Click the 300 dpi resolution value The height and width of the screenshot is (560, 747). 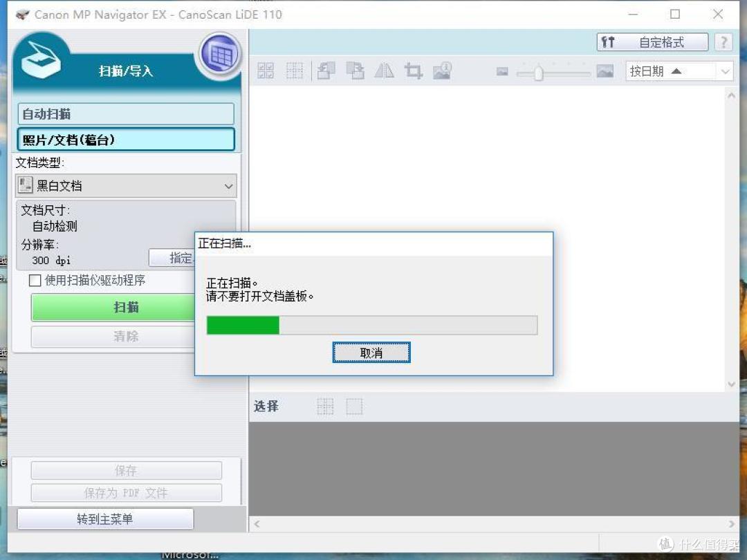tap(51, 261)
